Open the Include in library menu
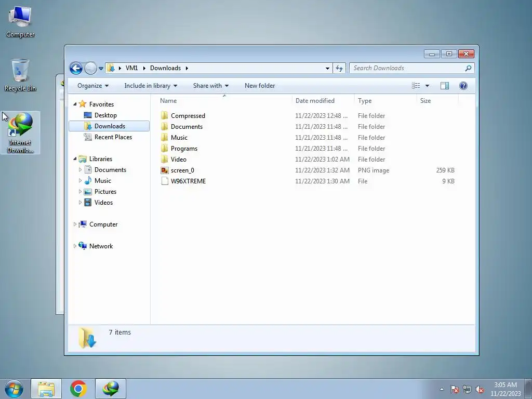 point(151,86)
